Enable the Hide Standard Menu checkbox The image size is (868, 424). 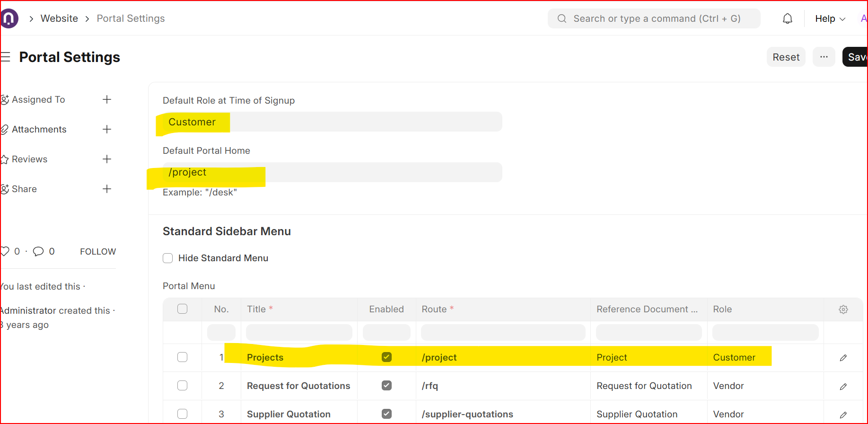pyautogui.click(x=168, y=258)
